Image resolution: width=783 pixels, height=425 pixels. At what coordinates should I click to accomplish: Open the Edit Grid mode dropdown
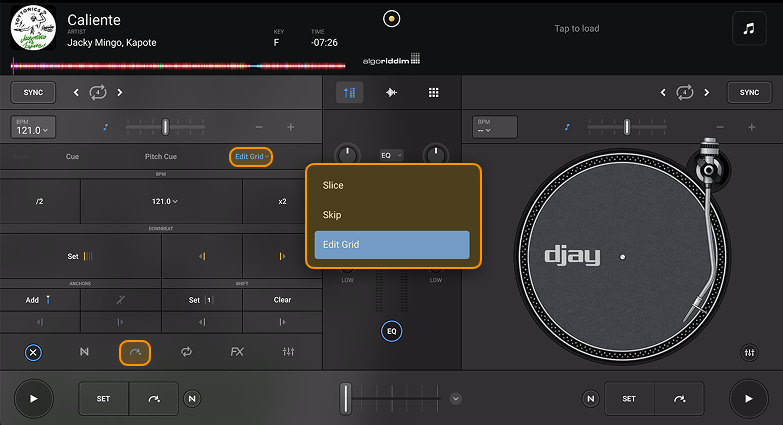(x=251, y=157)
